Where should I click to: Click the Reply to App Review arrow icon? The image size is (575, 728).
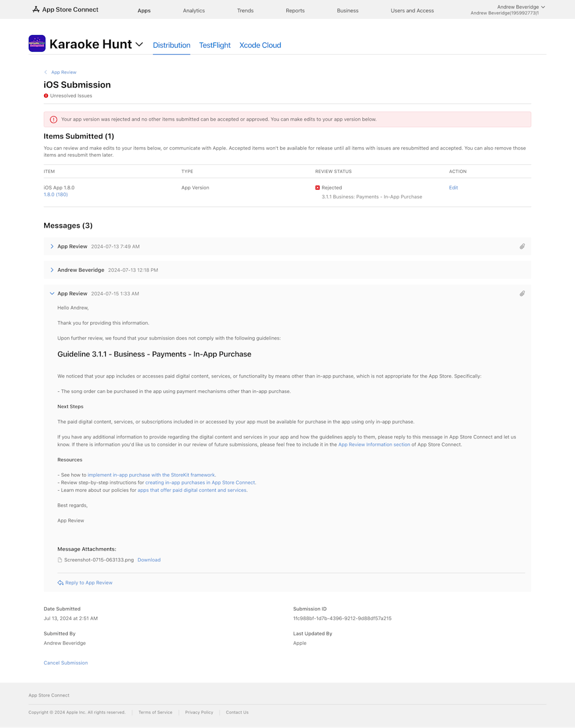60,583
